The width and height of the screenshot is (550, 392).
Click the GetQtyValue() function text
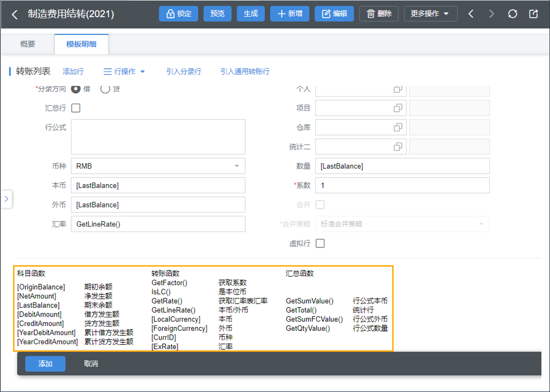308,328
